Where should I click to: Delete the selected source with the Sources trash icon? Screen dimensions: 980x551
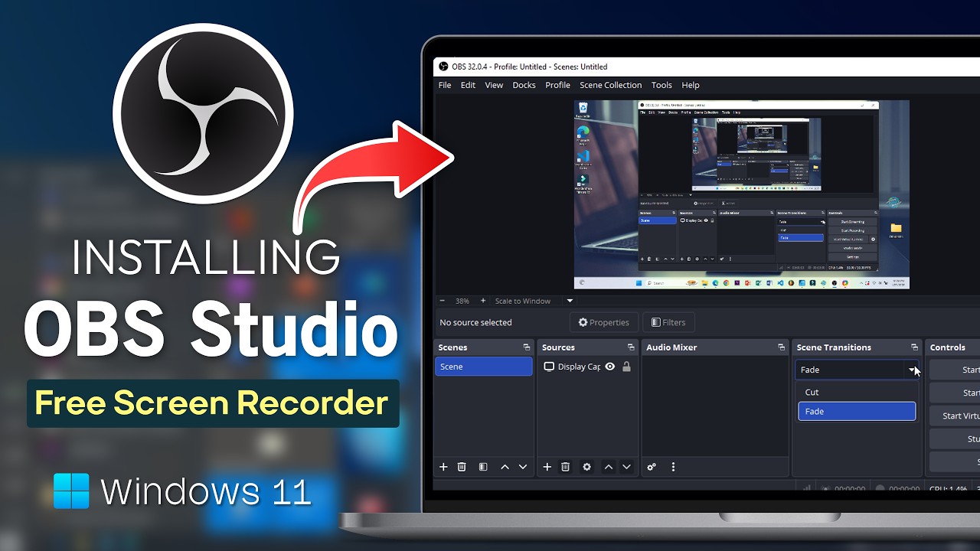point(565,467)
